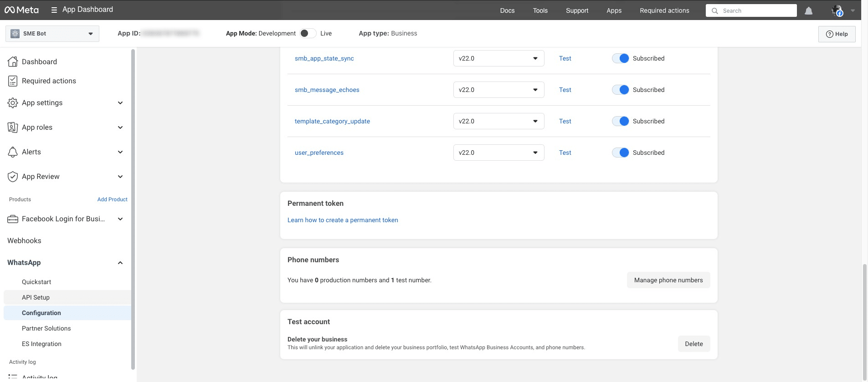The height and width of the screenshot is (382, 868).
Task: Open version dropdown for template_category_update
Action: [498, 121]
